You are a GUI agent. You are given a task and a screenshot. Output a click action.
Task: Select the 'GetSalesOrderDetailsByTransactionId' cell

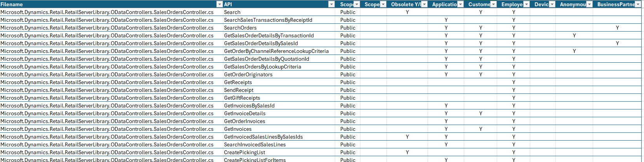coord(279,35)
